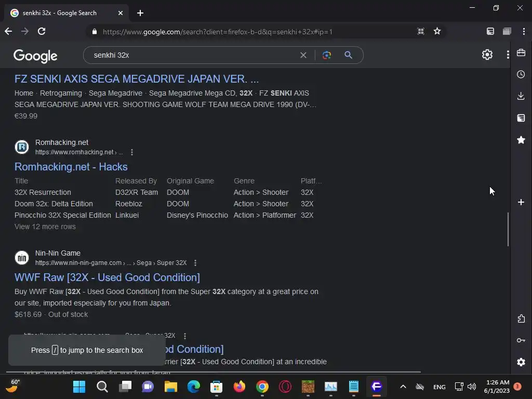532x399 pixels.
Task: Select Pinocchio 32X Special Edition cell
Action: coord(63,215)
